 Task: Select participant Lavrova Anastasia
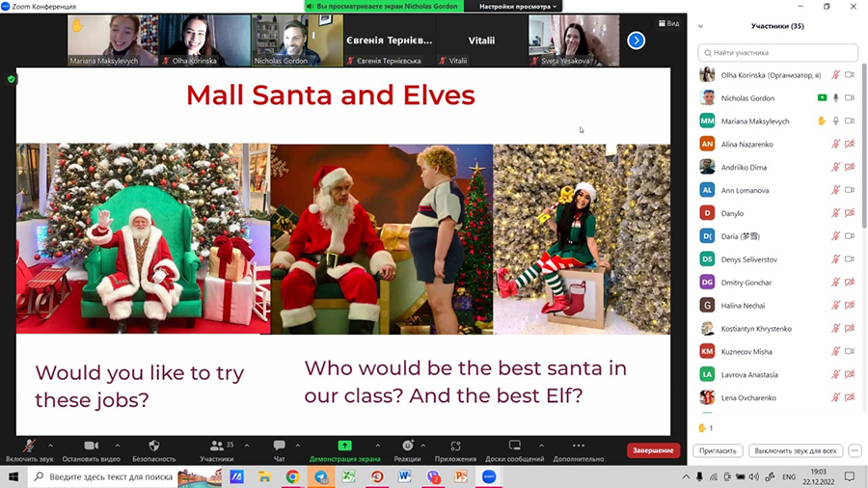tap(777, 374)
